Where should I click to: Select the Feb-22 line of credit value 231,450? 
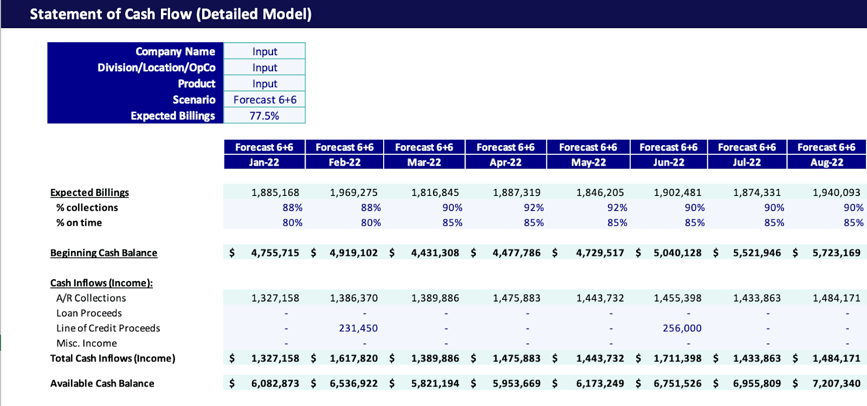click(354, 328)
